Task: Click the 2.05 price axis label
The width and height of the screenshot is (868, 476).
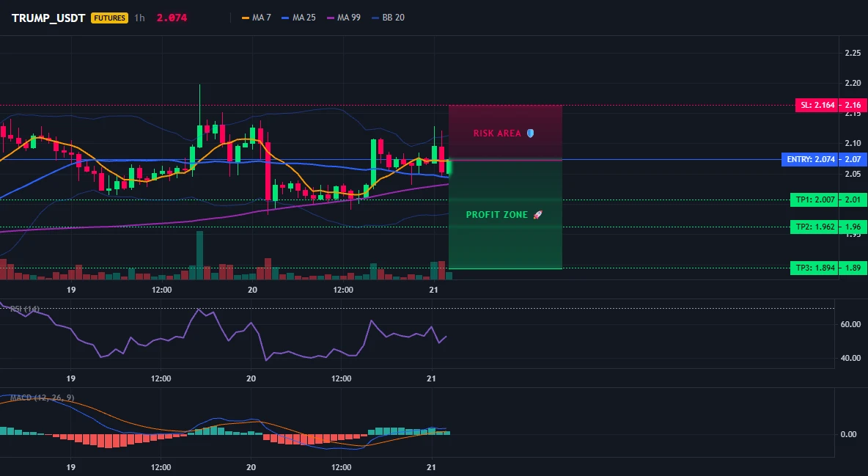Action: [853, 174]
